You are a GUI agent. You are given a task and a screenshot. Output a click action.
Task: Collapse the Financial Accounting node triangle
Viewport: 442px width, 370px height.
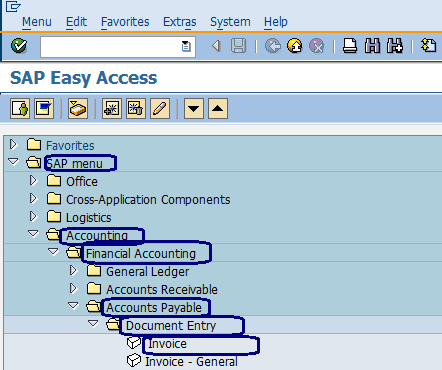(53, 252)
